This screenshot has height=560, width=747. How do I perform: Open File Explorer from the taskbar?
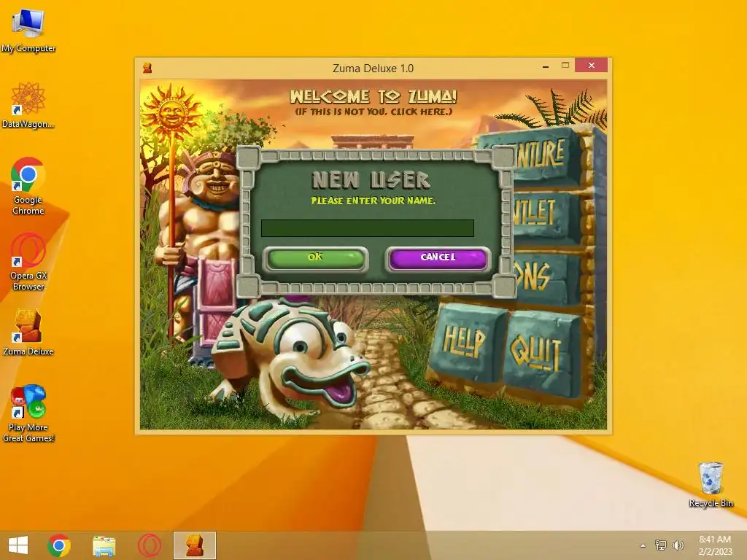[x=104, y=545]
